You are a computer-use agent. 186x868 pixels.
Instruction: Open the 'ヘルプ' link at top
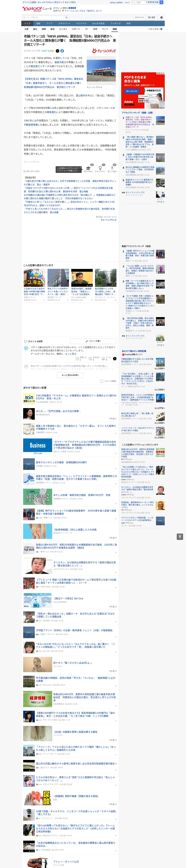[x=127, y=2]
